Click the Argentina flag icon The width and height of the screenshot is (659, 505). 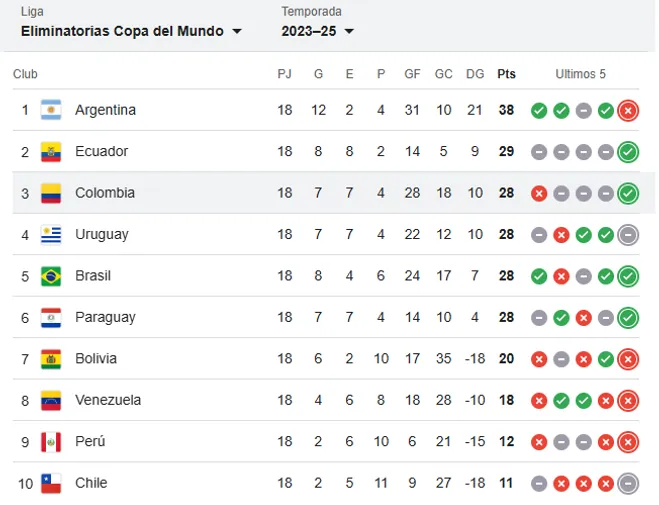pos(51,110)
